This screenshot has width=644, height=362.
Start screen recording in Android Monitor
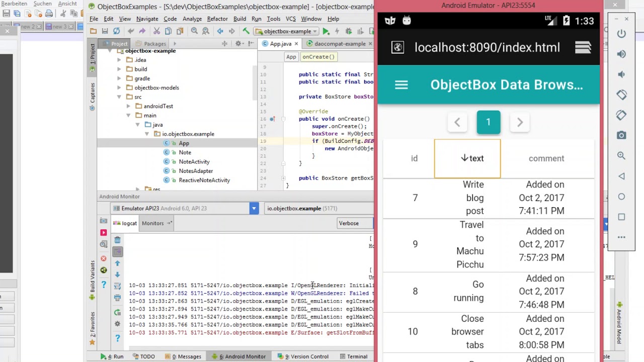(103, 232)
